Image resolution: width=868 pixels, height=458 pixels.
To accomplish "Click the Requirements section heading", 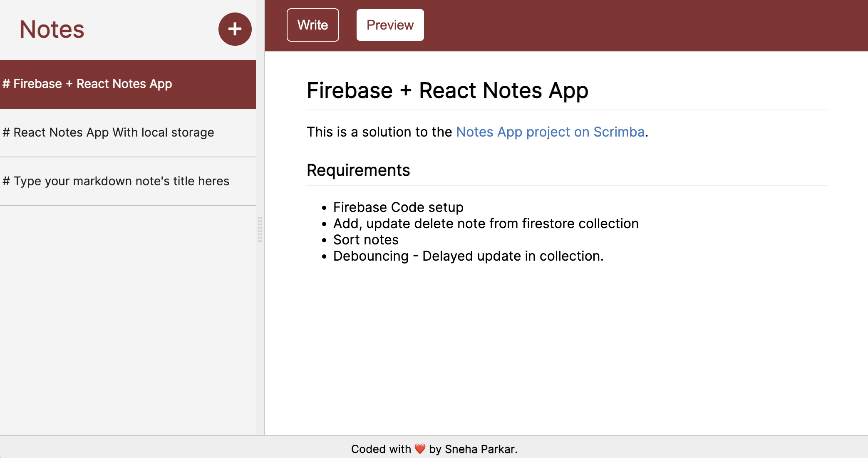I will (358, 170).
